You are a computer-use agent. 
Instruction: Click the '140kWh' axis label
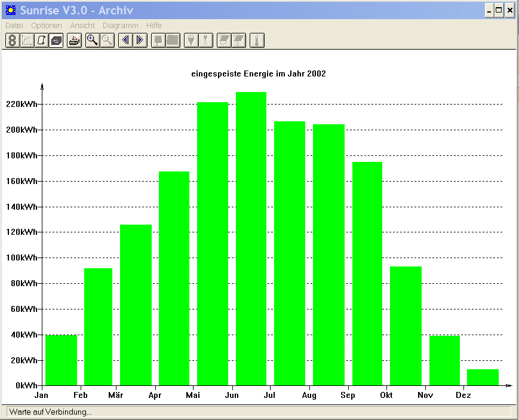[x=22, y=207]
